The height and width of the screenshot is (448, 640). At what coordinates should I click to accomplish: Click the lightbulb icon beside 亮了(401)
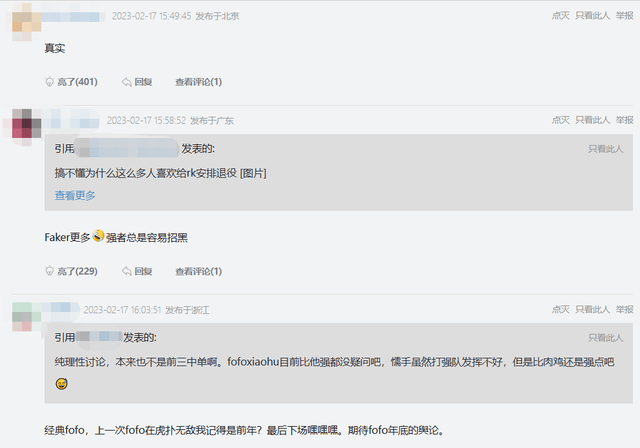pos(50,82)
